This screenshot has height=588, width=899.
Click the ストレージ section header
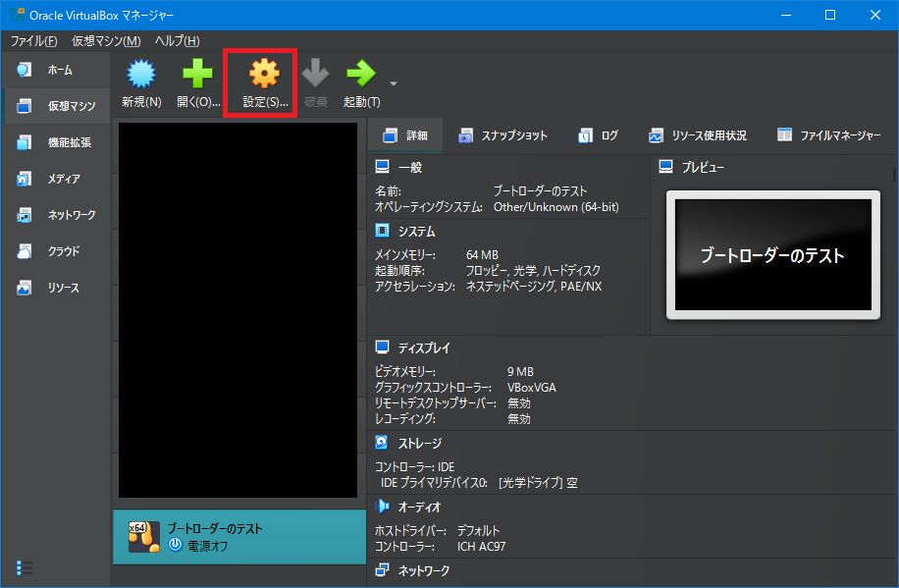pyautogui.click(x=420, y=443)
